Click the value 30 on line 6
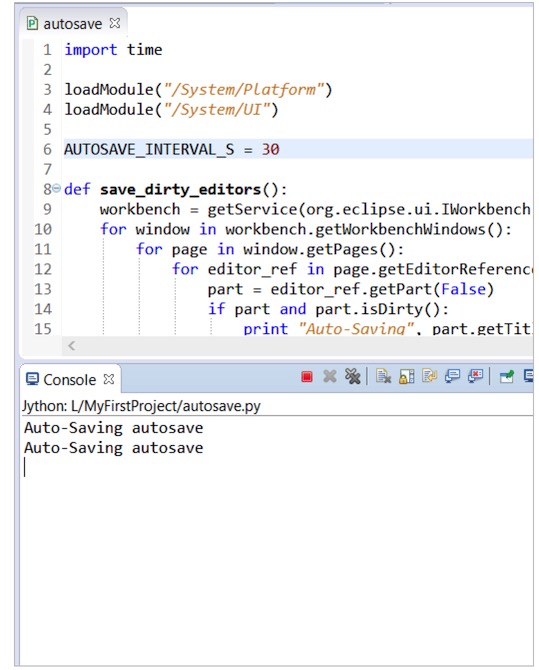The width and height of the screenshot is (539, 670). tap(271, 150)
